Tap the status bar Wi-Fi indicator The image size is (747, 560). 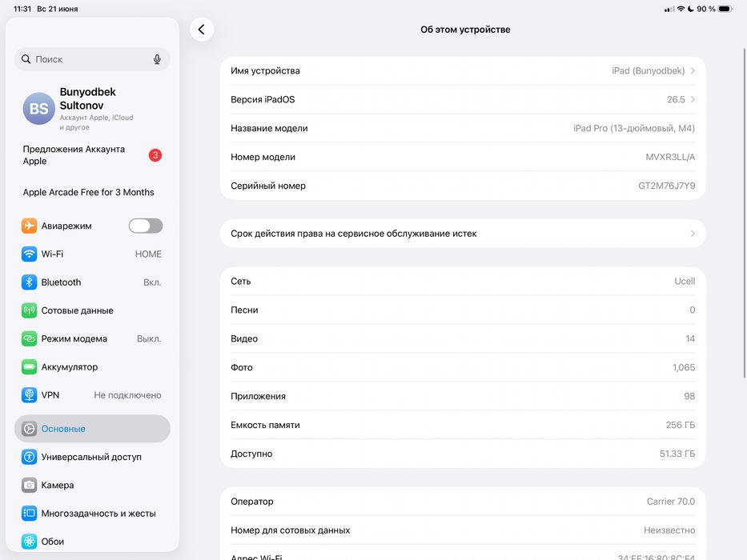(681, 9)
